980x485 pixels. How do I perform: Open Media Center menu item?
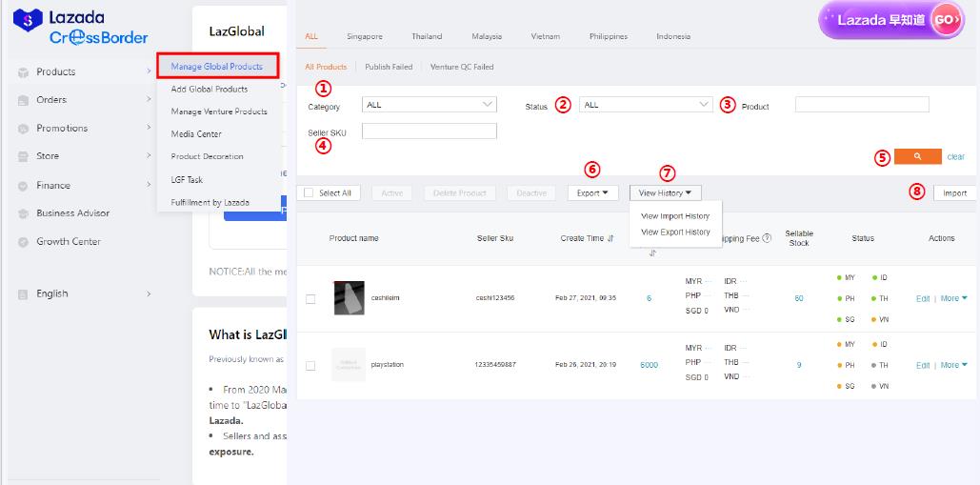tap(196, 134)
